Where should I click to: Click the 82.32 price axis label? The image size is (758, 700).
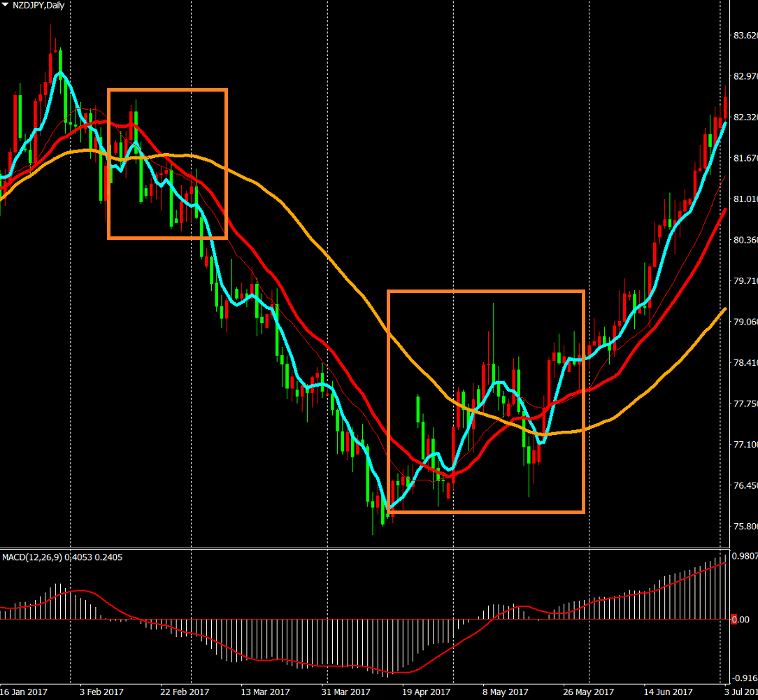point(745,117)
